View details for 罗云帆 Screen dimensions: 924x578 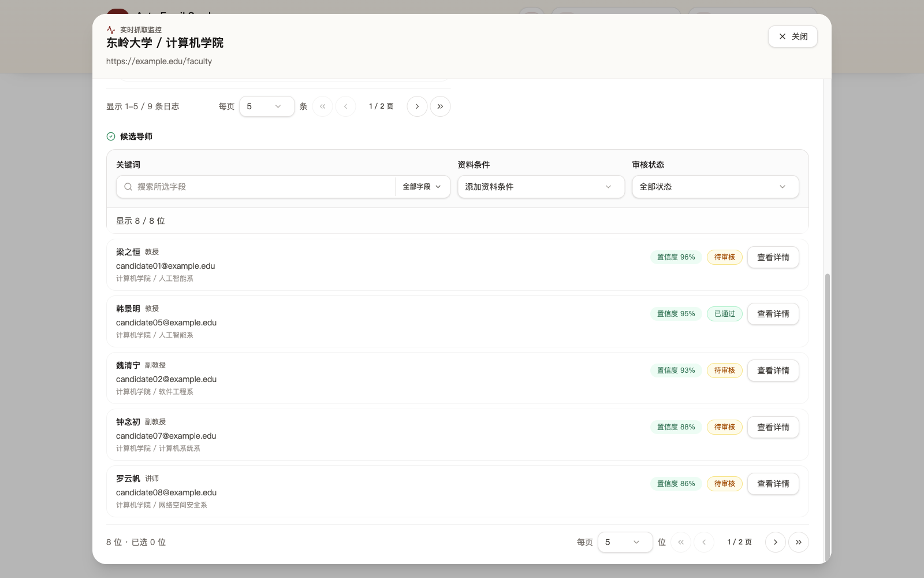coord(773,484)
